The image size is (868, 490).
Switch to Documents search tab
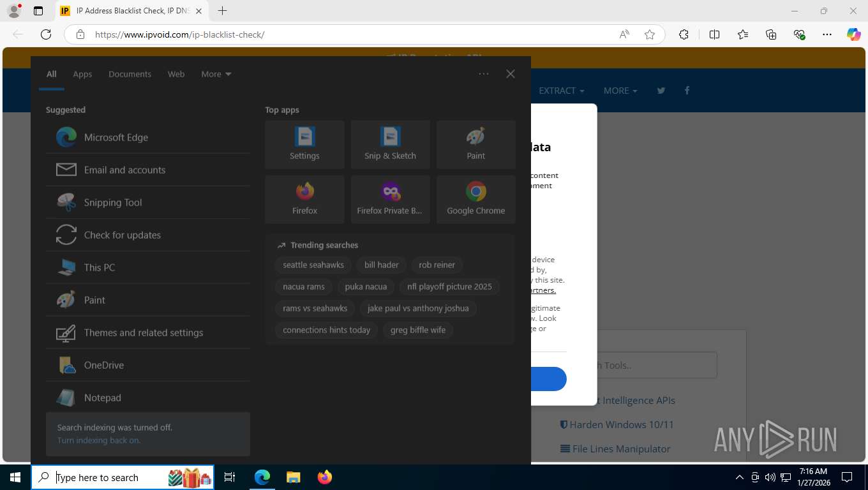pos(130,74)
